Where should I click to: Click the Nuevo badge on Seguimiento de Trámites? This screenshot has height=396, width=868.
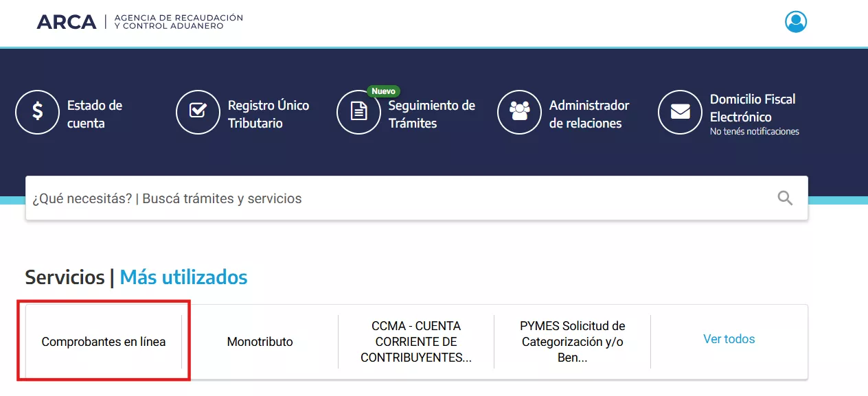[383, 91]
